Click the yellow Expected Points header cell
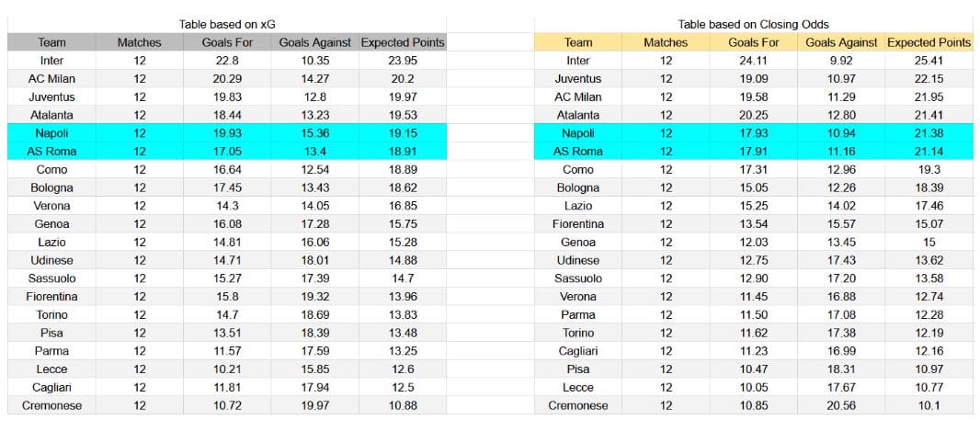The height and width of the screenshot is (431, 980). pyautogui.click(x=929, y=42)
